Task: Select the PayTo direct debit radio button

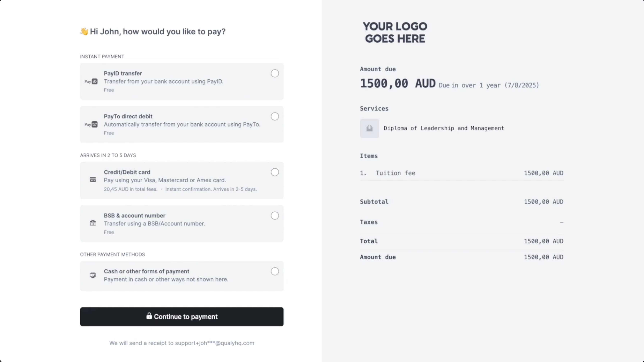Action: coord(275,117)
